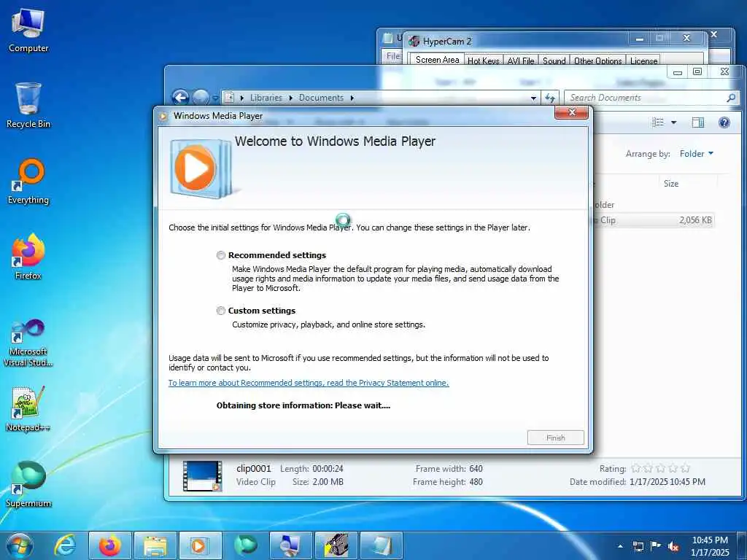Click the Date modified value 1/17/2025 10:45 PM
Image resolution: width=747 pixels, height=560 pixels.
click(x=667, y=482)
